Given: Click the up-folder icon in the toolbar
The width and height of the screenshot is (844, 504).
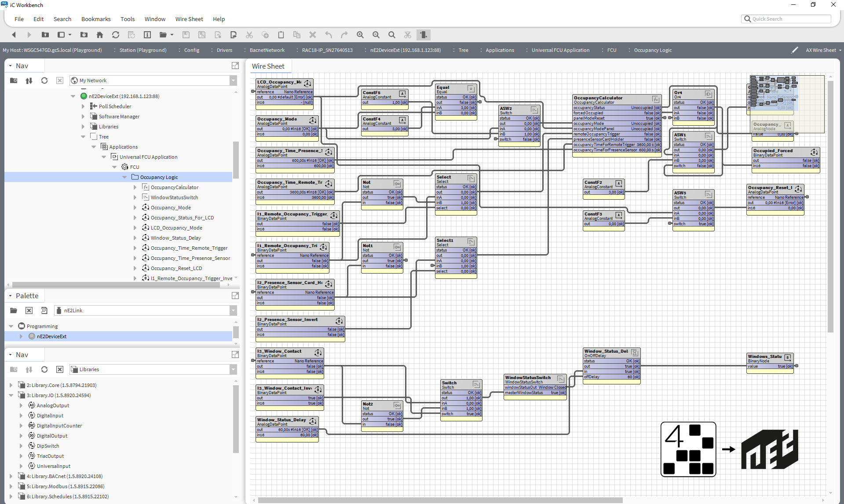Looking at the screenshot, I should 45,35.
